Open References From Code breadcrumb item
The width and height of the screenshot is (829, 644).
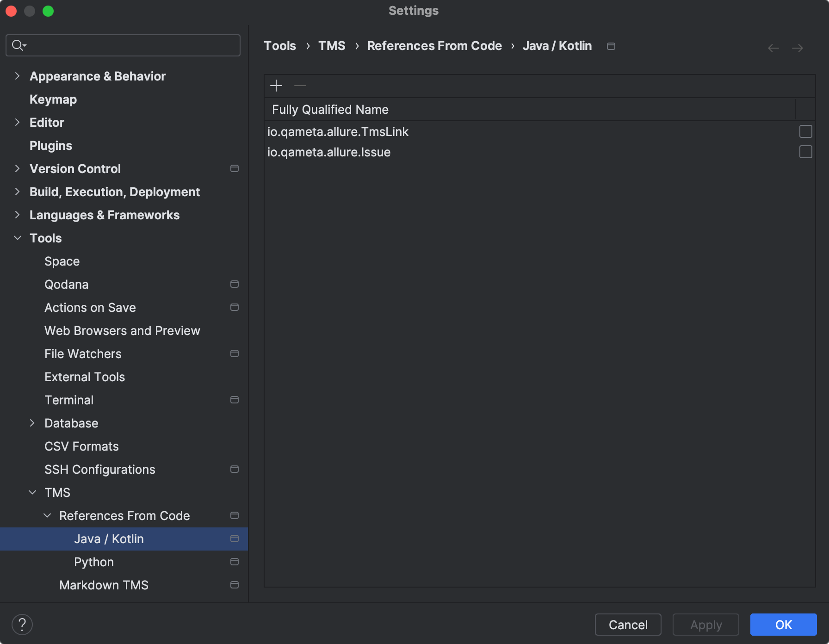(434, 45)
